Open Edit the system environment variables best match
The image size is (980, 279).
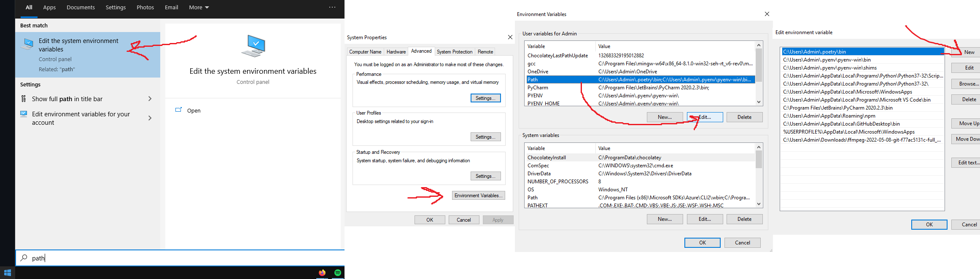tap(88, 55)
